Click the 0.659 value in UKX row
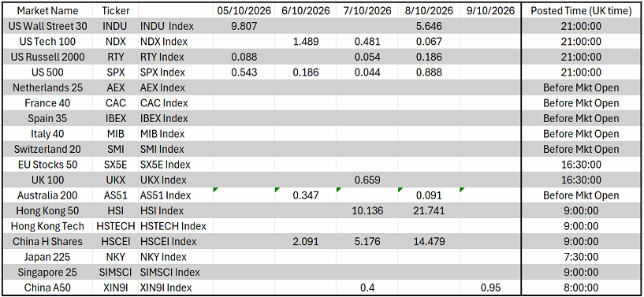 (367, 180)
